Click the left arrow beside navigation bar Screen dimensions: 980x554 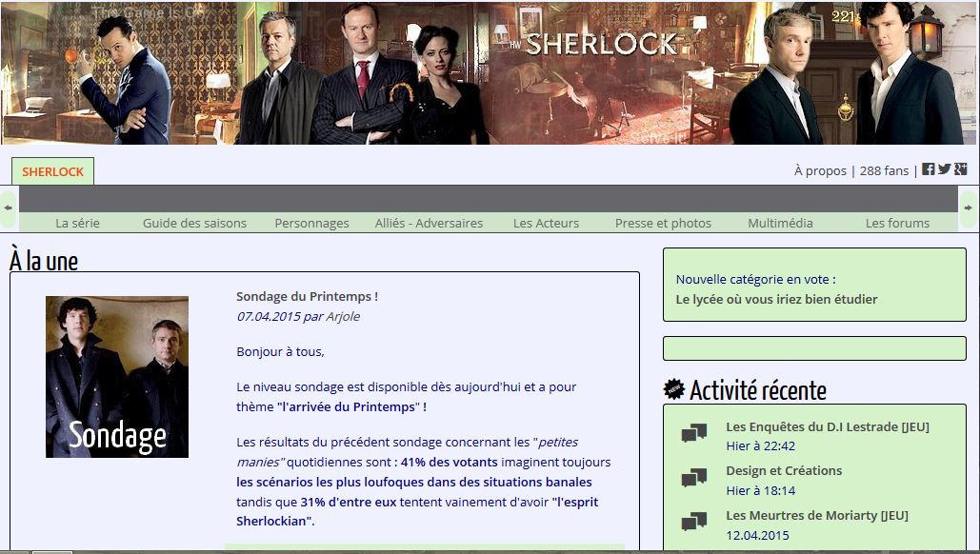tap(9, 208)
